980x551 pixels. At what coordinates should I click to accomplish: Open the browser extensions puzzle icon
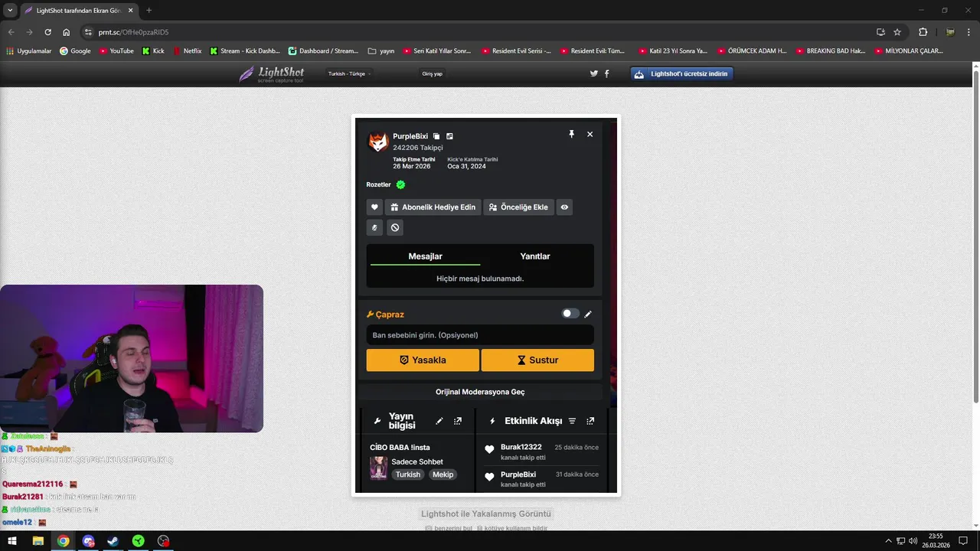923,32
